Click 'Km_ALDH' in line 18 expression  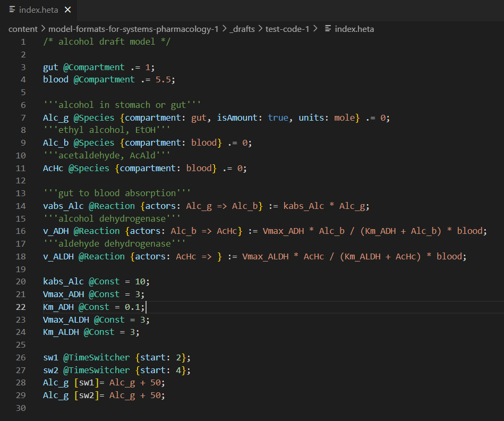pyautogui.click(x=363, y=256)
